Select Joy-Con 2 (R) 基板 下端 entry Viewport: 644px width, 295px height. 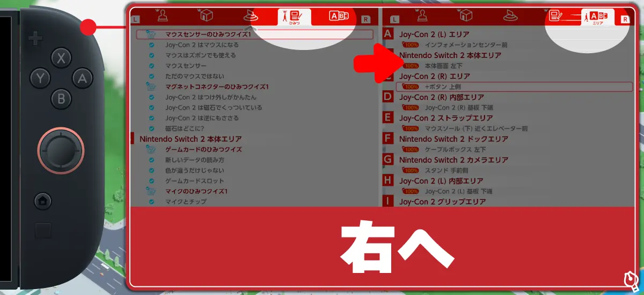pos(459,107)
